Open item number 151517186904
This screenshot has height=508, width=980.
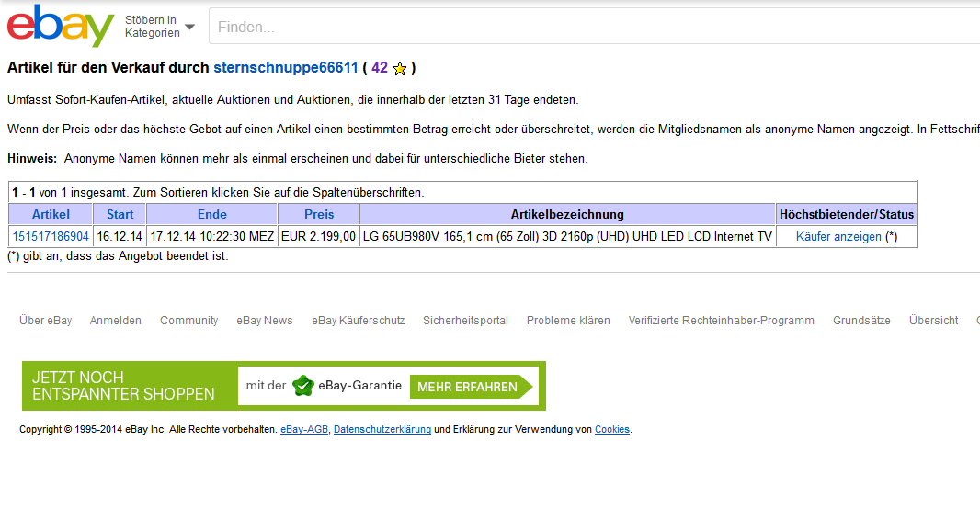(x=51, y=236)
